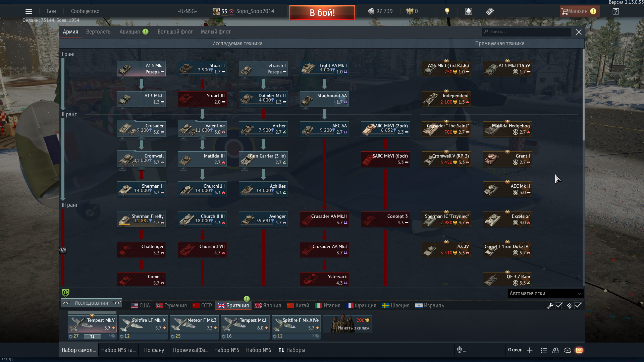Click the Golden Eagles currency icon
Viewport: 644px width, 362px height.
click(x=410, y=11)
